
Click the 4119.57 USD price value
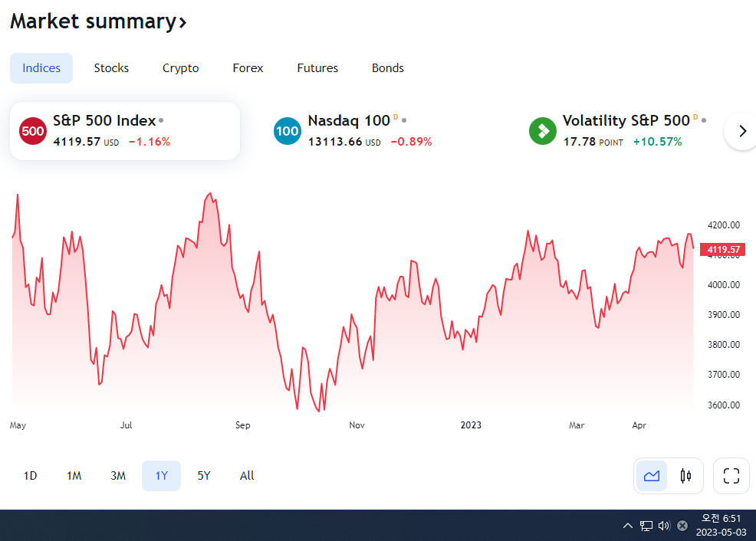pyautogui.click(x=86, y=142)
